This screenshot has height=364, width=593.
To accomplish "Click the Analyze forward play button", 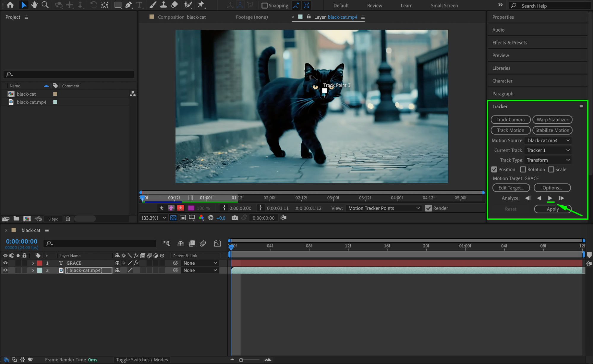I will tap(550, 198).
